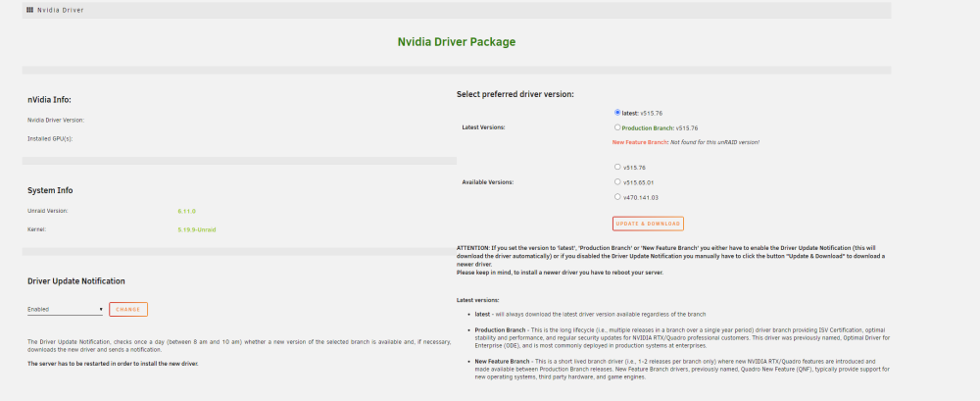Click the CHANGE button

click(x=128, y=309)
